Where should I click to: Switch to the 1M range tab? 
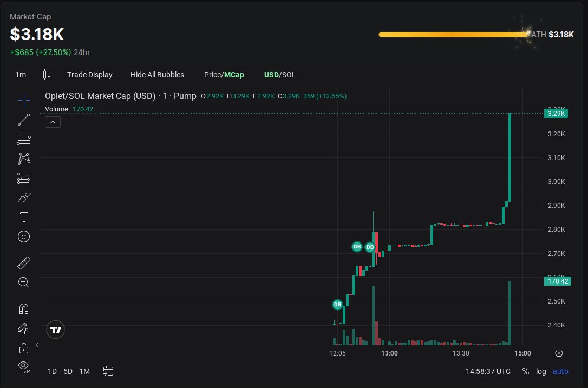(84, 371)
